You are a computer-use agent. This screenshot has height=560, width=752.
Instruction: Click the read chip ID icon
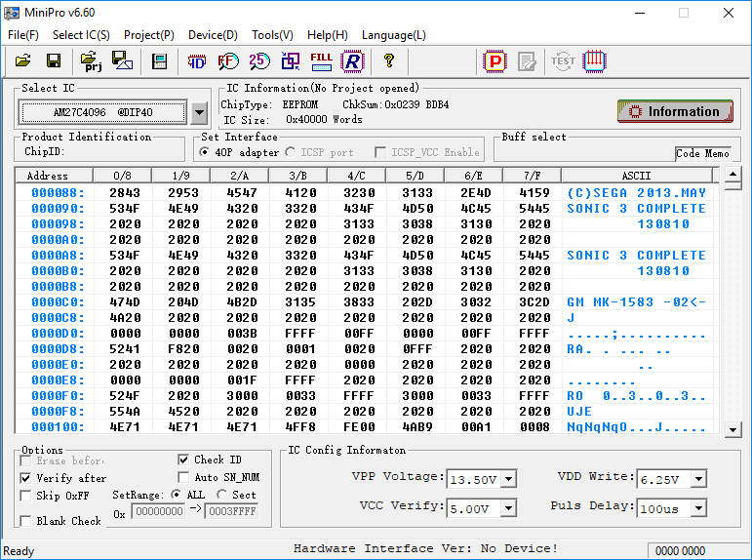196,61
